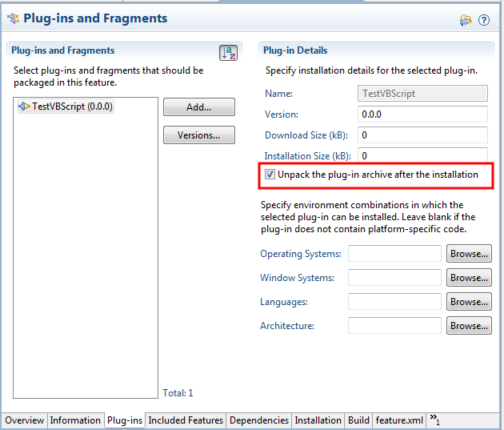Browse for Architecture values
Viewport: 504px width, 430px height.
469,326
